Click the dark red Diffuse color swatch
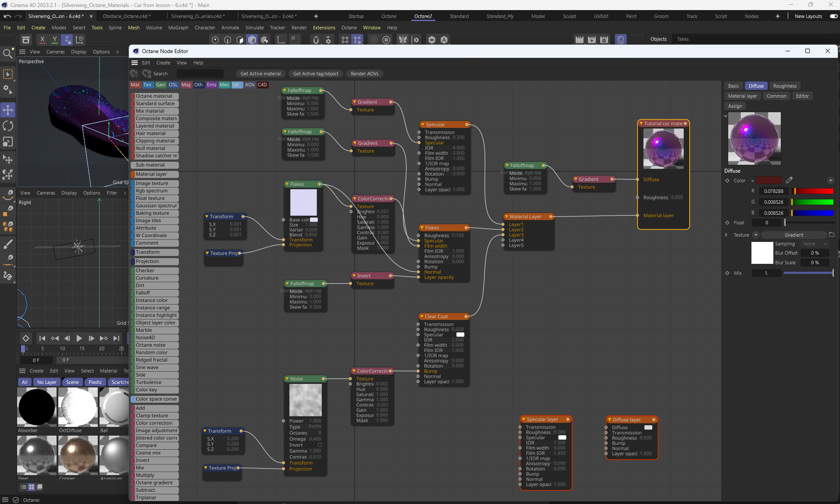 coord(769,180)
